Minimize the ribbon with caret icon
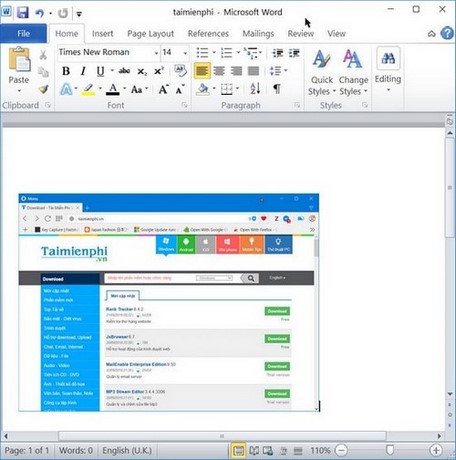Image resolution: width=456 pixels, height=460 pixels. pos(431,34)
